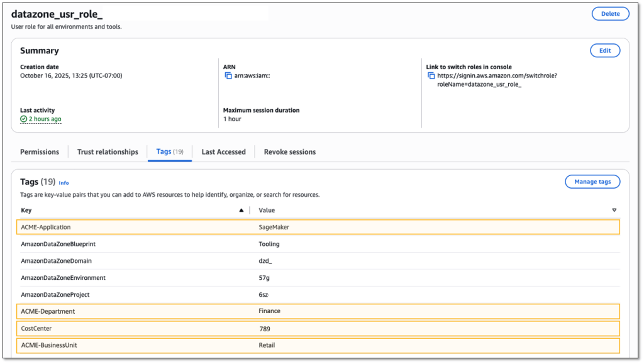Image resolution: width=644 pixels, height=364 pixels.
Task: Select the Tags (19) tab
Action: [170, 152]
